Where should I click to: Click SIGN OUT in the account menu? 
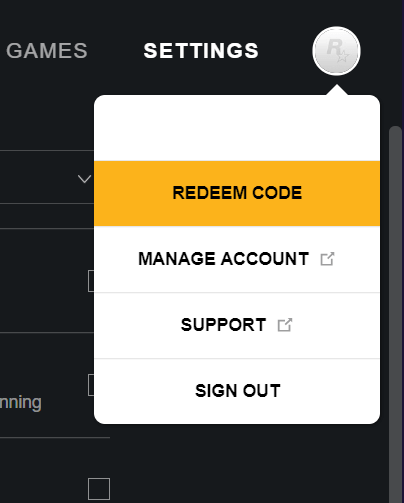[x=237, y=391]
